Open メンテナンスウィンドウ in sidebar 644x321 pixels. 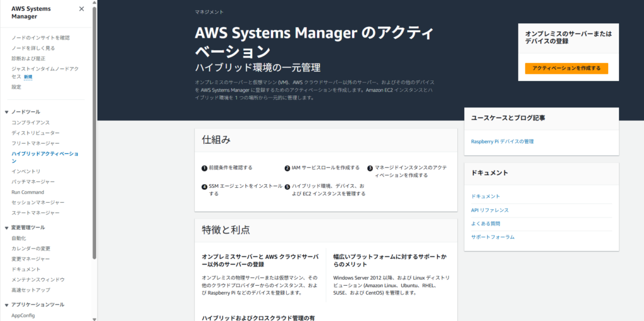click(38, 280)
